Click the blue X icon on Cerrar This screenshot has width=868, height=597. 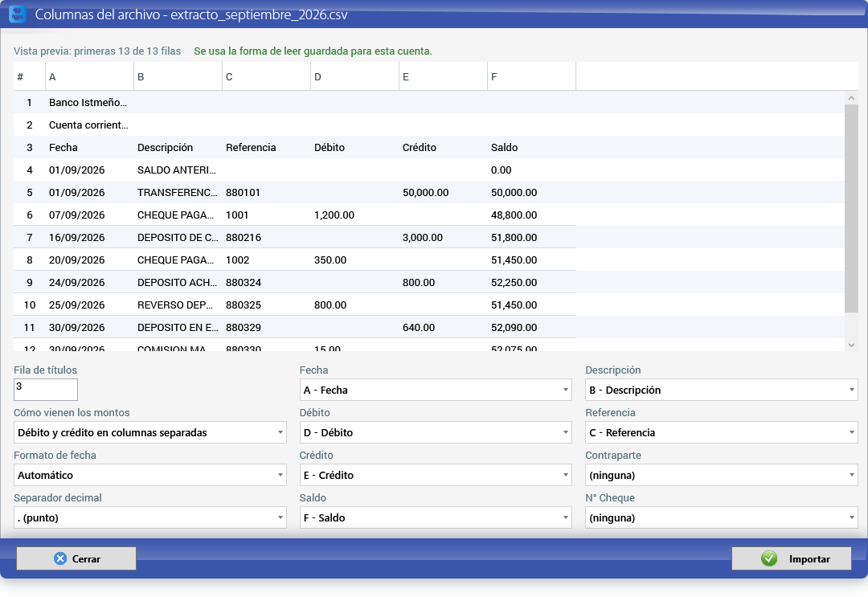pyautogui.click(x=60, y=558)
